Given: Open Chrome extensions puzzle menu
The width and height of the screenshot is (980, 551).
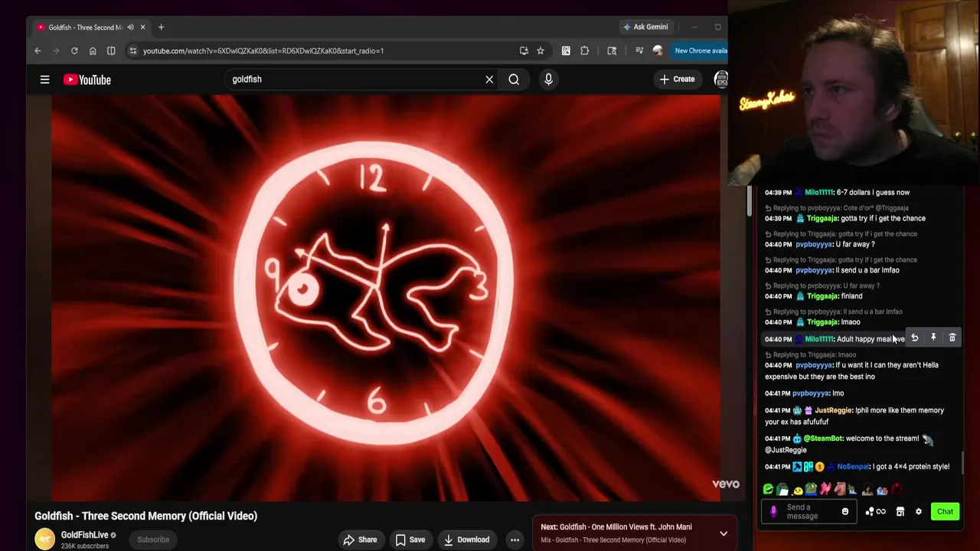Looking at the screenshot, I should point(585,51).
